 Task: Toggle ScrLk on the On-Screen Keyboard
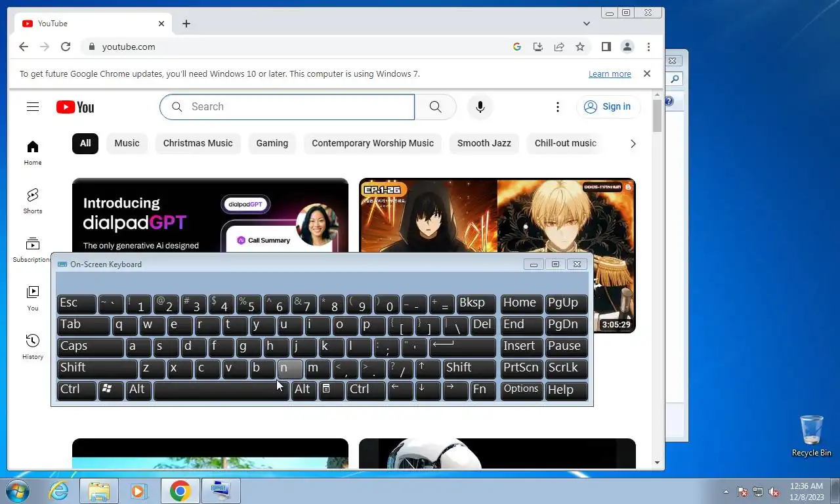[567, 368]
